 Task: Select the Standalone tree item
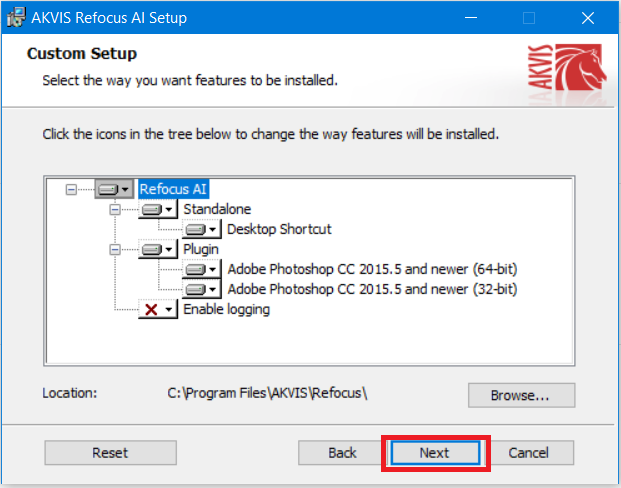pyautogui.click(x=217, y=209)
